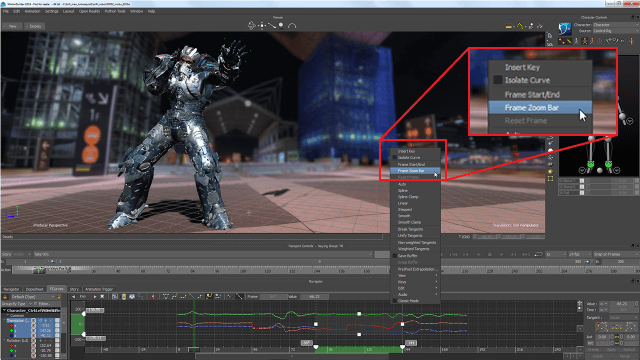
Task: Click the stop button in Transport Controls
Action: pyautogui.click(x=490, y=254)
